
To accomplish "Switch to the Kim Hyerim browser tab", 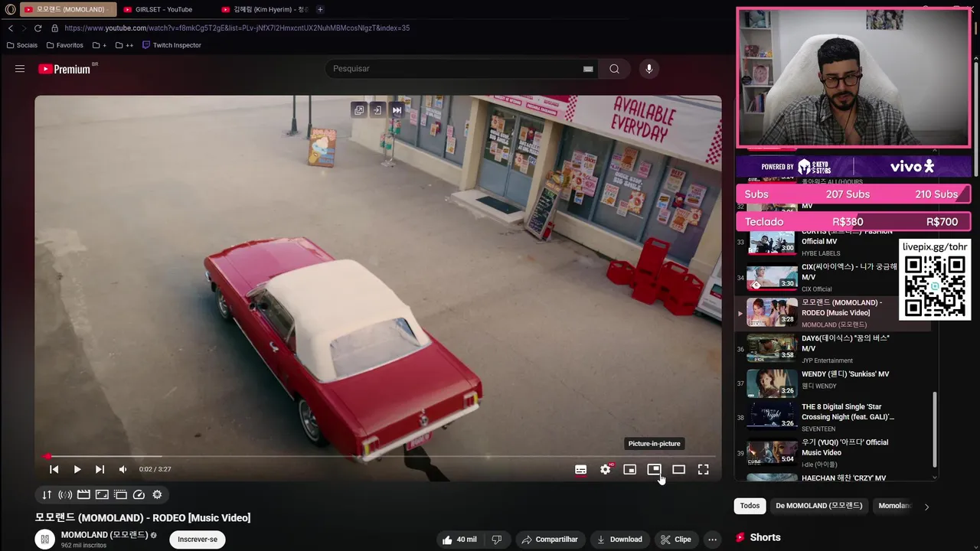I will 265,9.
